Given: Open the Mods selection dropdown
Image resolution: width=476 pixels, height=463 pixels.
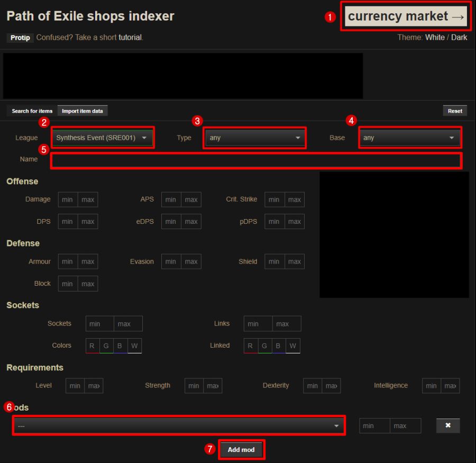Looking at the screenshot, I should [x=179, y=425].
